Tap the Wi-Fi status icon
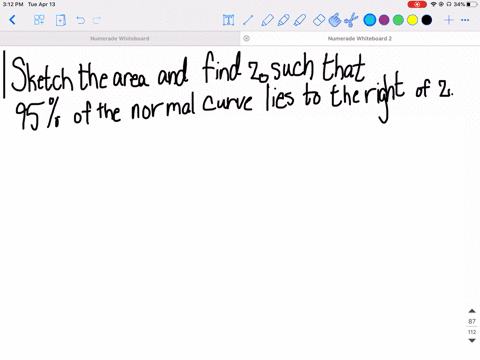Screen dimensions: 480x360 point(433,4)
